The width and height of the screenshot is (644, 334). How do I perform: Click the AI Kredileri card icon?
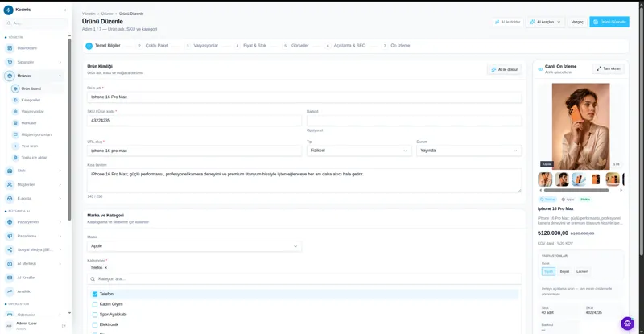tap(10, 278)
